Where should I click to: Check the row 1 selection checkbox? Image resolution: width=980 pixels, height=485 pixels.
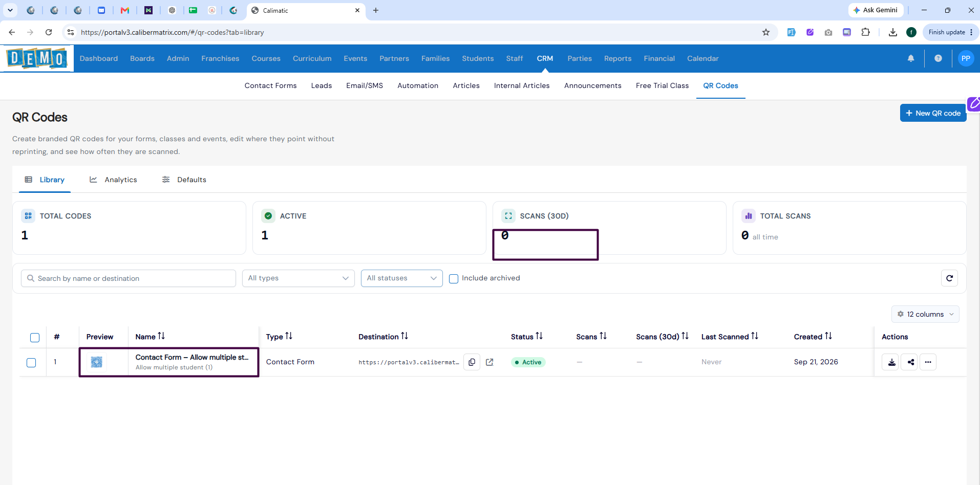click(x=31, y=363)
